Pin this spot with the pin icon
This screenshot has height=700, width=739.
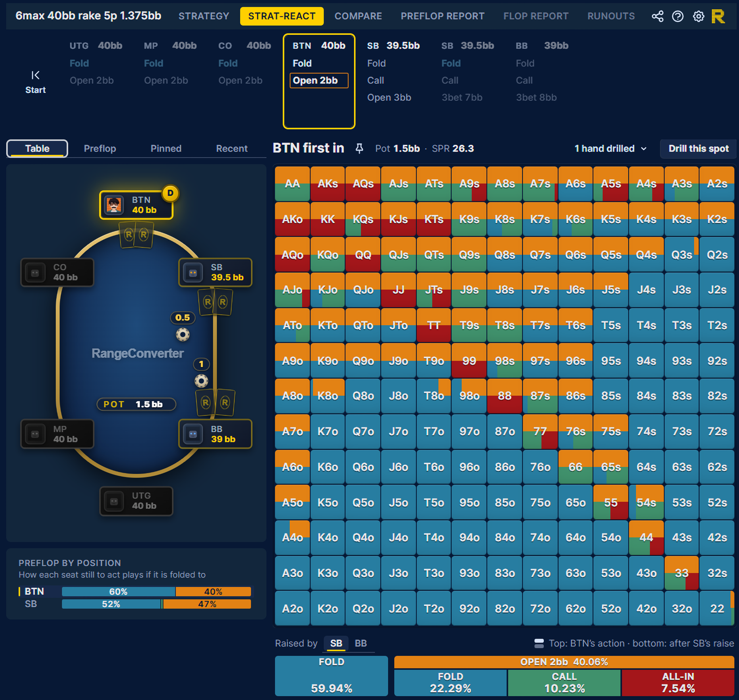click(359, 149)
